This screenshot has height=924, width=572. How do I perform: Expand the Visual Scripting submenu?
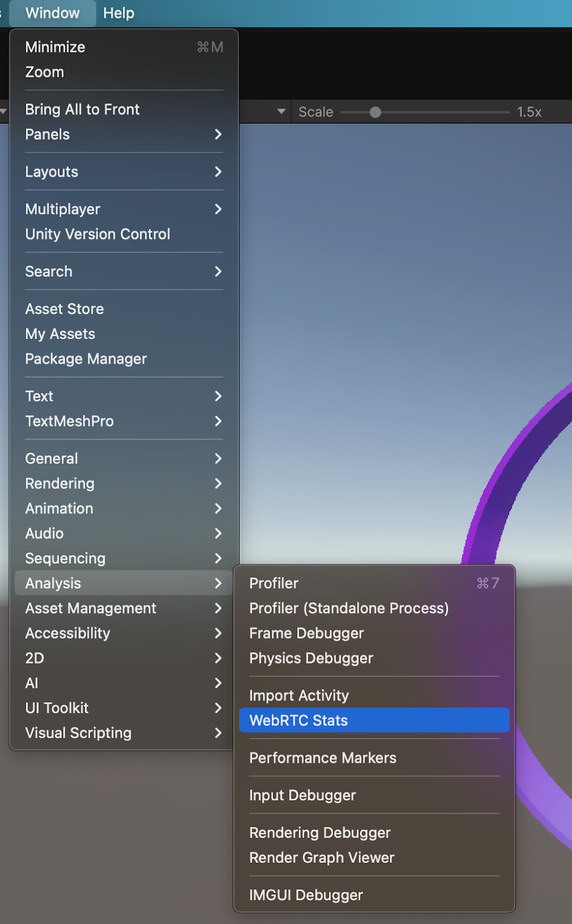tap(124, 733)
